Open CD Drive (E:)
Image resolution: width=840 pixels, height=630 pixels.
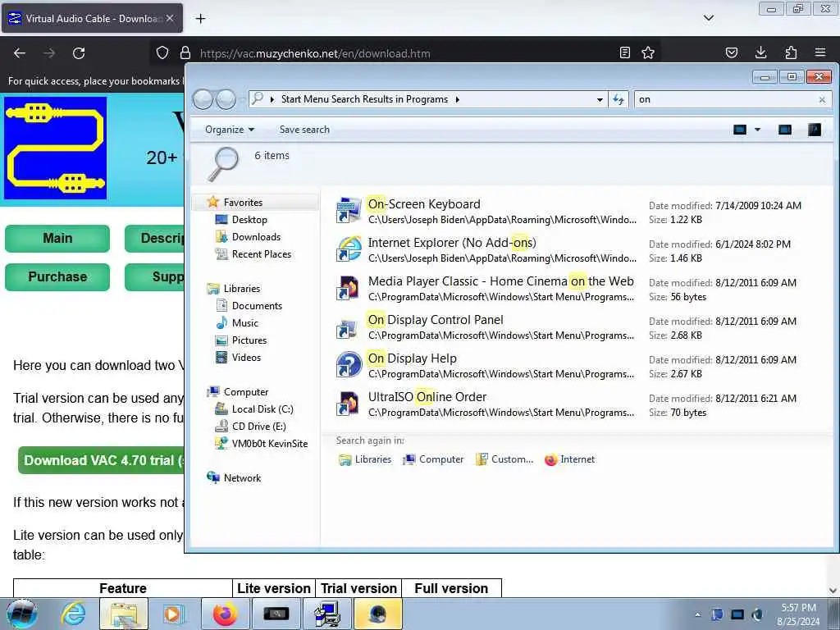click(258, 427)
